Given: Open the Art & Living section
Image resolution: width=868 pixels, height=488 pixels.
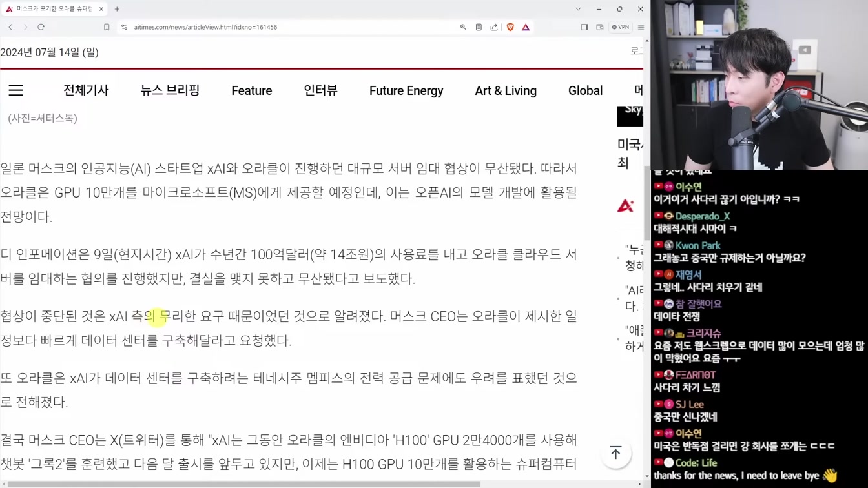Looking at the screenshot, I should point(506,91).
